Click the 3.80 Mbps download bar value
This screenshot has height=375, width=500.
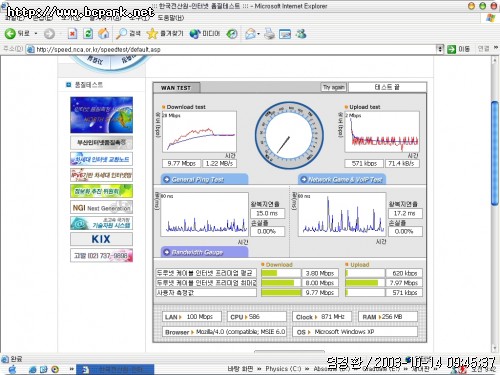320,273
